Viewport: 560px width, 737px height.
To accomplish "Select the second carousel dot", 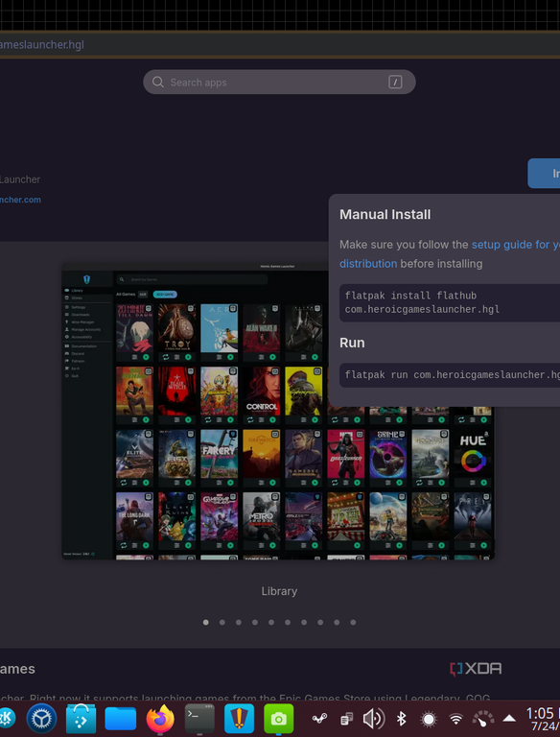I will [222, 622].
